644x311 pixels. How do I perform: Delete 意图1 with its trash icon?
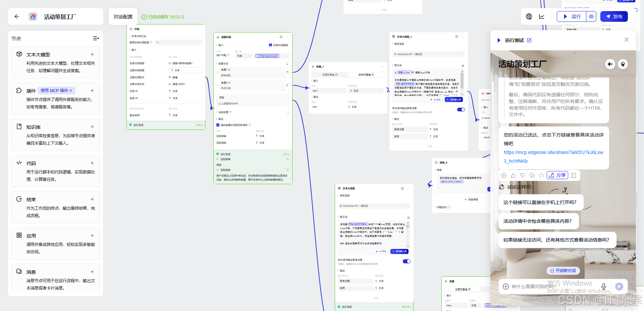(287, 72)
